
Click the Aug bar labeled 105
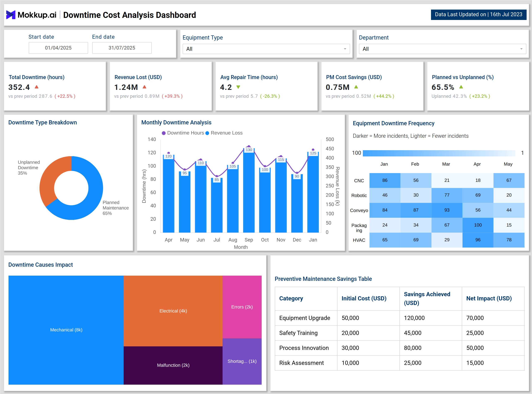point(233,198)
